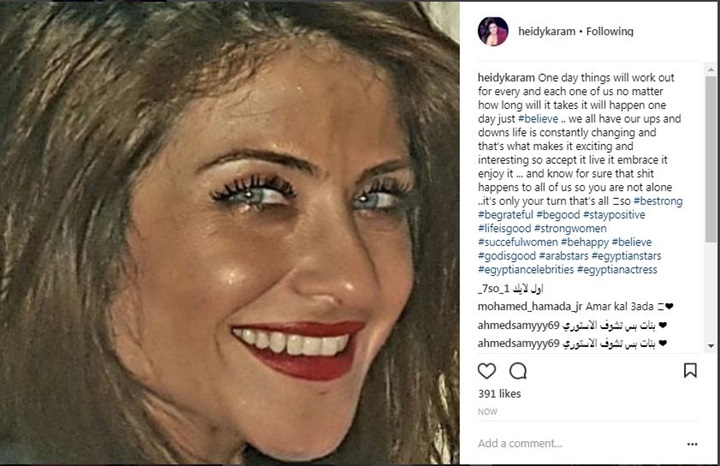Open the #believe hashtag after 'day just'
720x466 pixels.
tap(538, 119)
